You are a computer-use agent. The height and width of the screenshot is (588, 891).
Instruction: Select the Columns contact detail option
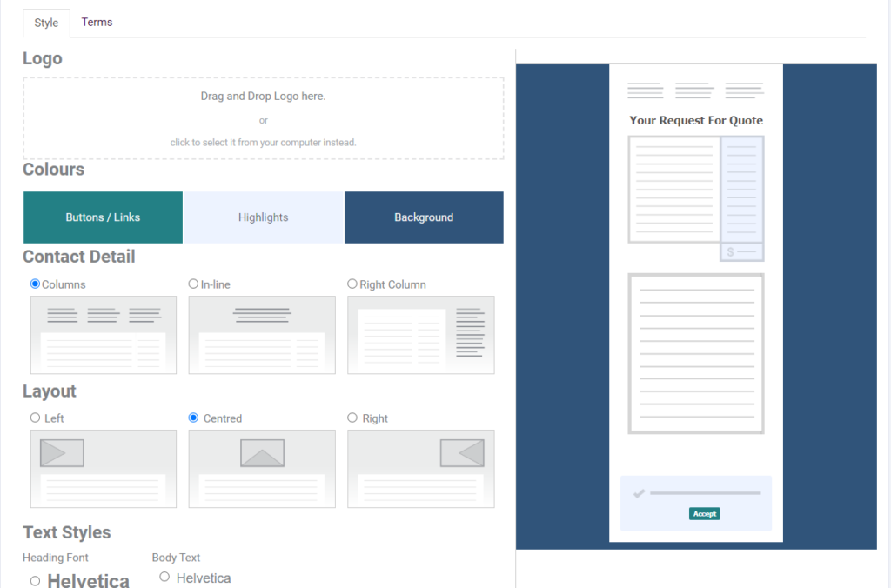point(34,284)
